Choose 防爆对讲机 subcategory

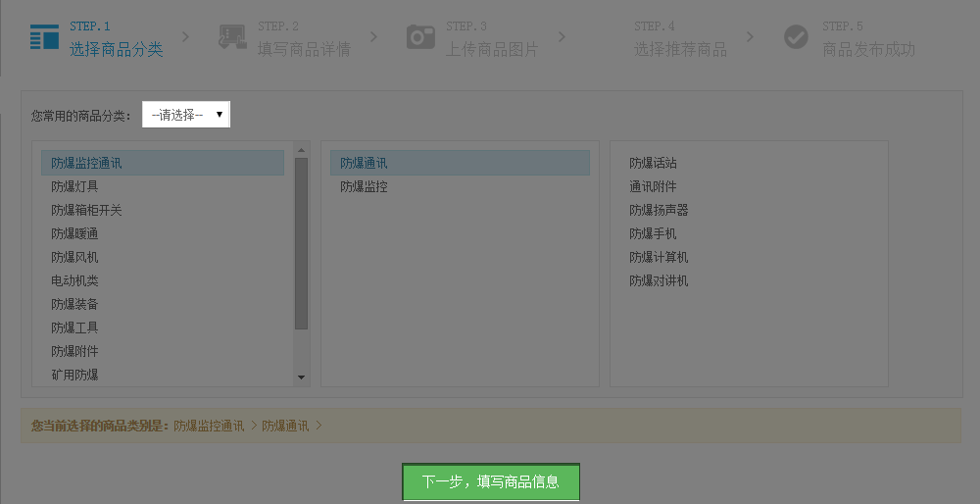pos(659,280)
